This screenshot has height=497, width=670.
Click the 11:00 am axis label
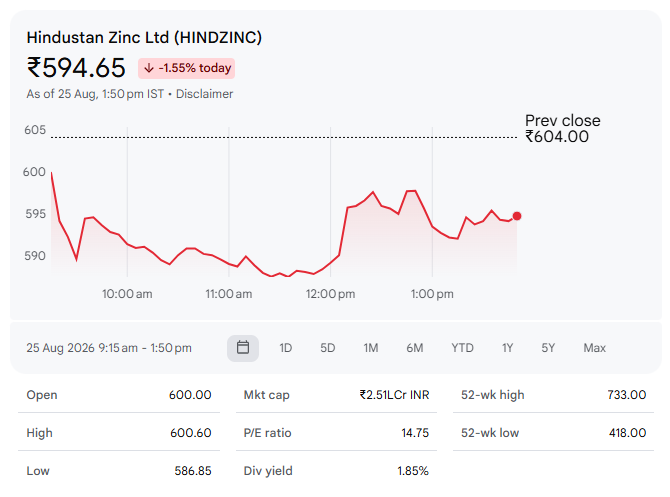229,294
